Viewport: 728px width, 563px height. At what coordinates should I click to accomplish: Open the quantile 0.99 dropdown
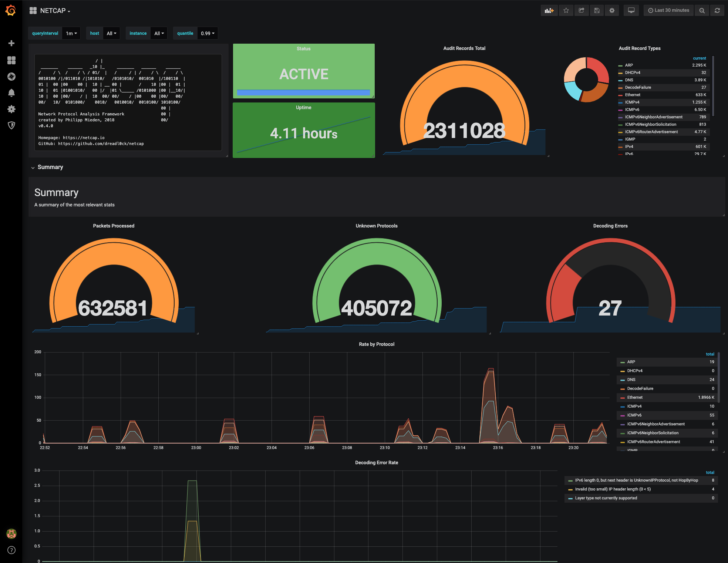[208, 33]
